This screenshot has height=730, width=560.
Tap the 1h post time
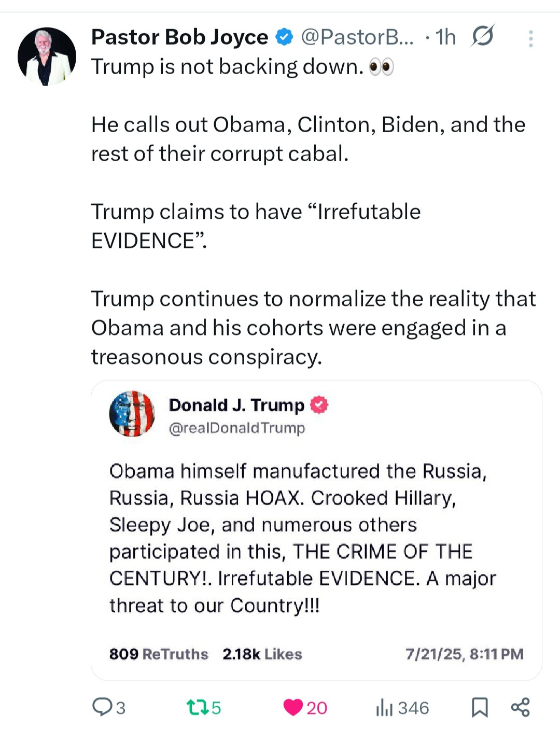click(x=445, y=37)
